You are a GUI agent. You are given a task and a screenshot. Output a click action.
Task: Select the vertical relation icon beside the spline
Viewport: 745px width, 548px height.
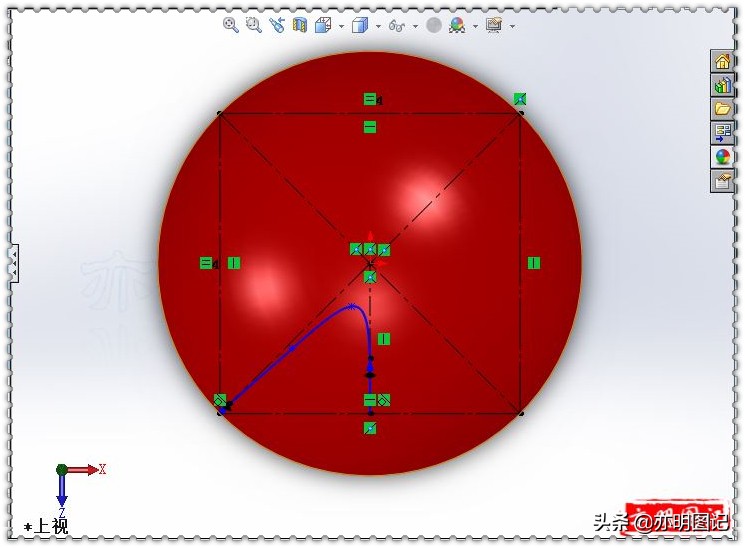384,339
